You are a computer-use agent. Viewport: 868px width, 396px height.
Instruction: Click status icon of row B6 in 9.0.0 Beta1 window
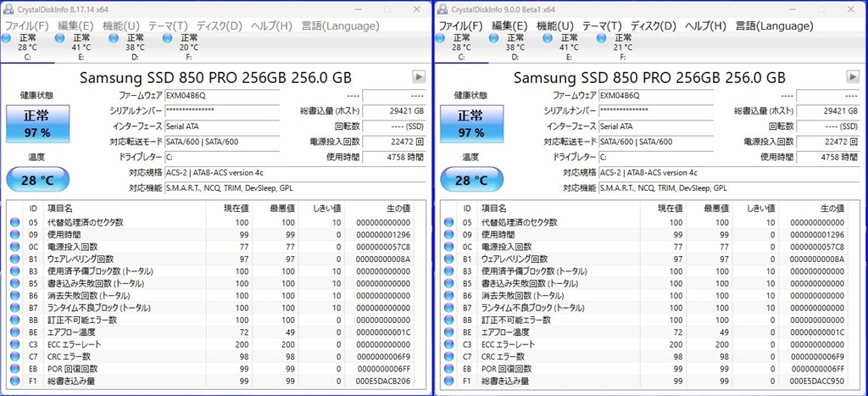point(449,296)
